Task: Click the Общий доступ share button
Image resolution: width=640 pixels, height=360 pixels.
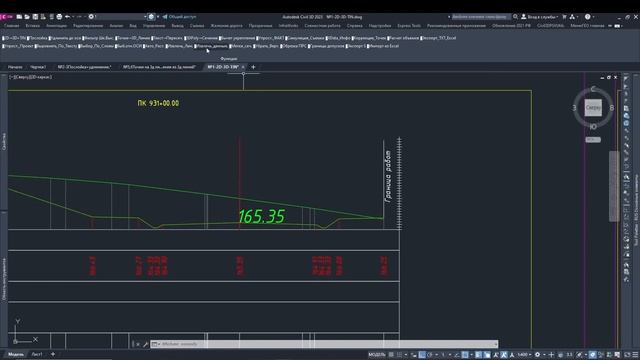Action: click(x=179, y=17)
